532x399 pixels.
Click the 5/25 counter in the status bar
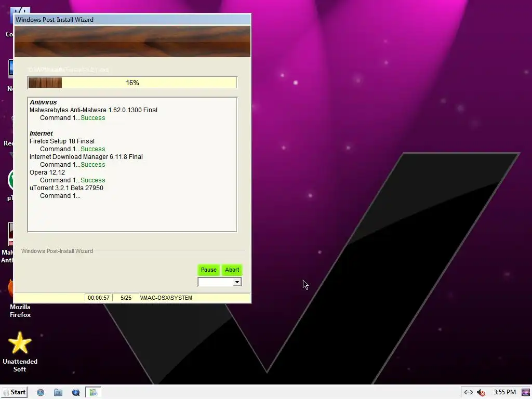(x=126, y=298)
